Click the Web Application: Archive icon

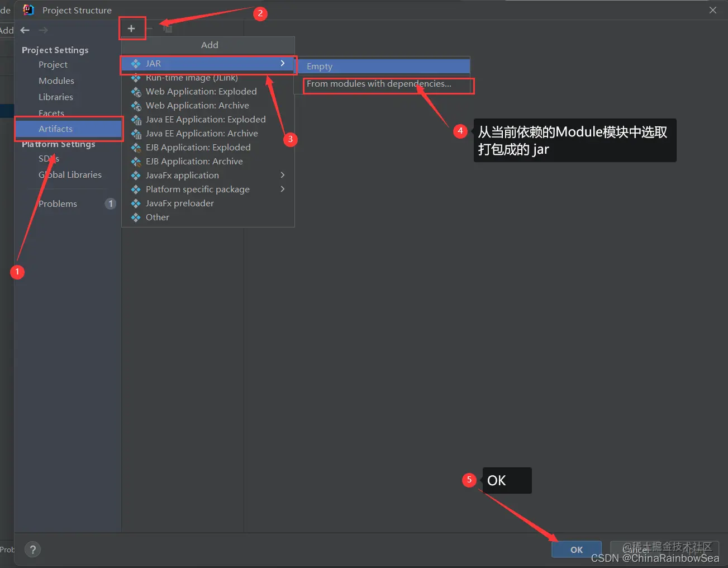[136, 106]
